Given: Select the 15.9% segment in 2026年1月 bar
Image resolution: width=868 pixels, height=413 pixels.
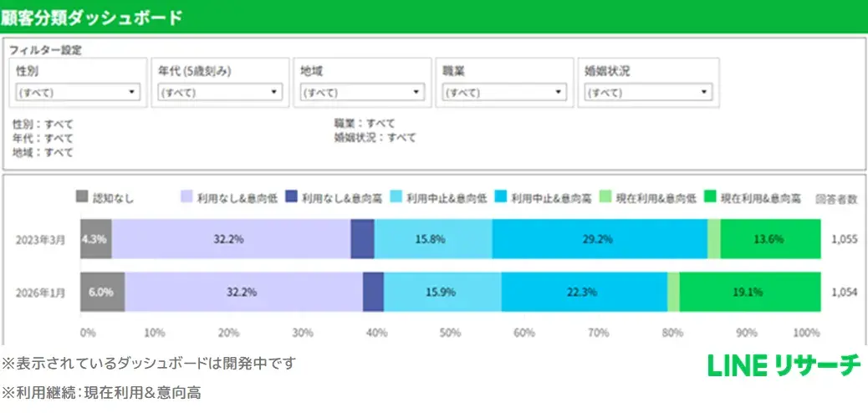Looking at the screenshot, I should tap(442, 292).
